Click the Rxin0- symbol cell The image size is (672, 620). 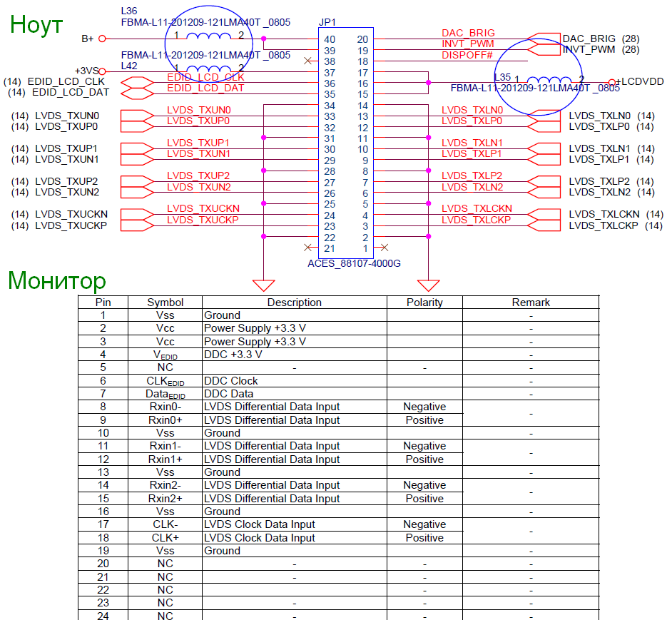click(165, 407)
